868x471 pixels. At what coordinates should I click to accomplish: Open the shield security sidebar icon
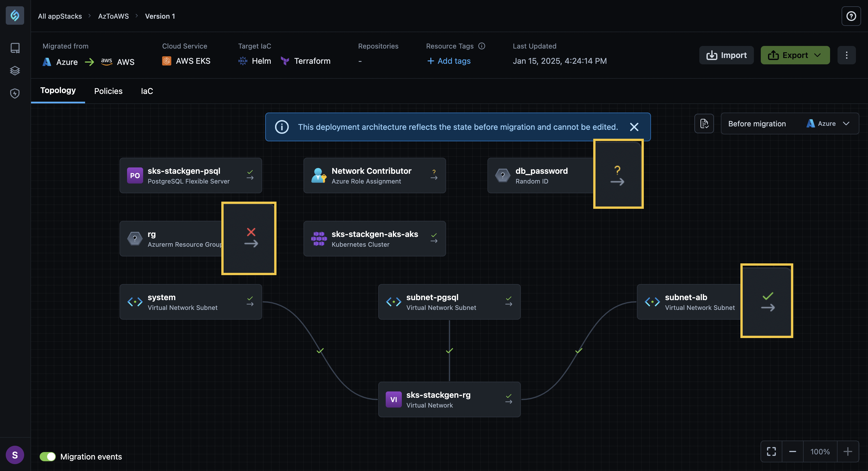[15, 93]
